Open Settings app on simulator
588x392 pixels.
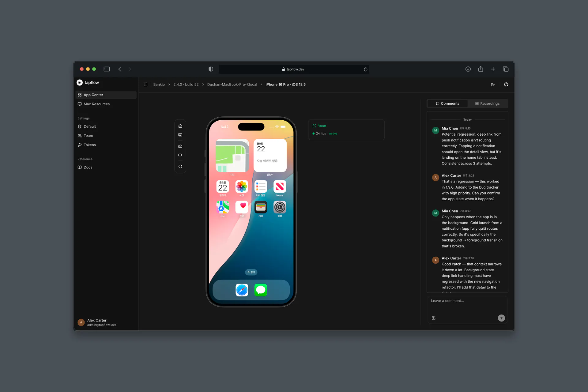(280, 207)
